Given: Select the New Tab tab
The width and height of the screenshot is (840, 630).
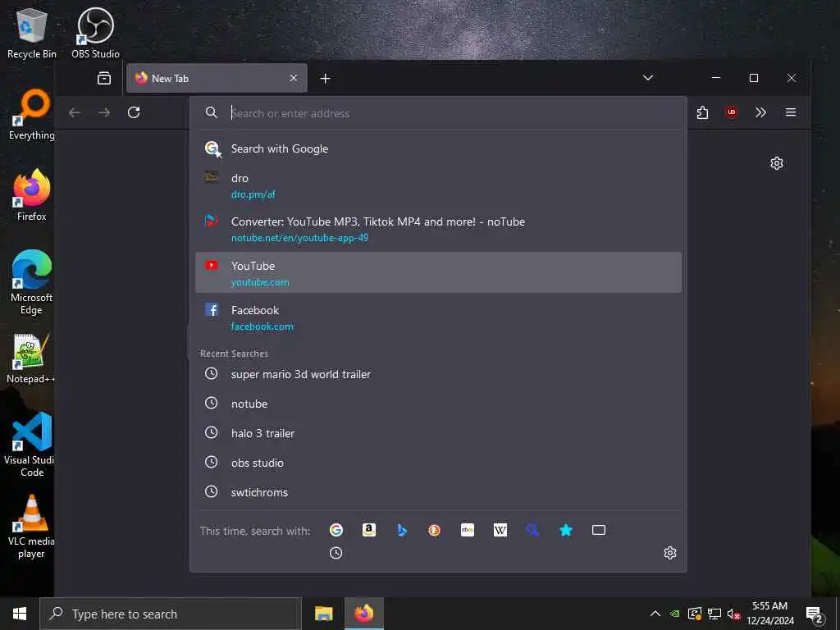Looking at the screenshot, I should pos(217,78).
